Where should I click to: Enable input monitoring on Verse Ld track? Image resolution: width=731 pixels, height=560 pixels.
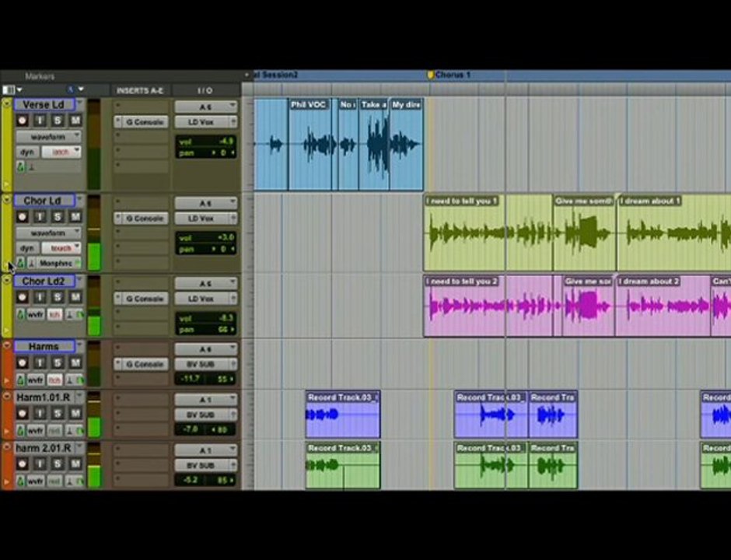(x=40, y=121)
